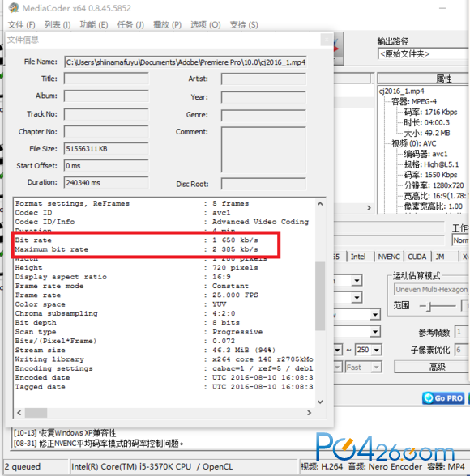Adjust the 范围 slider handle
The image size is (470, 476).
tap(429, 306)
